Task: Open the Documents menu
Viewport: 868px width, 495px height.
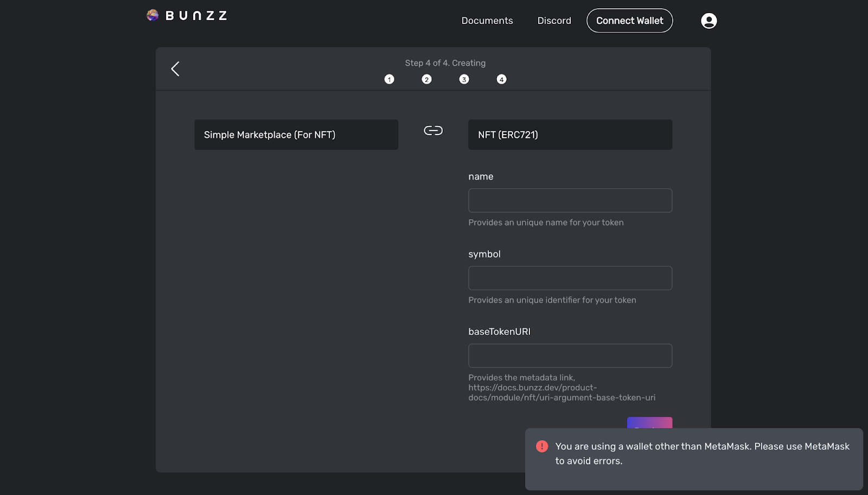Action: [487, 20]
